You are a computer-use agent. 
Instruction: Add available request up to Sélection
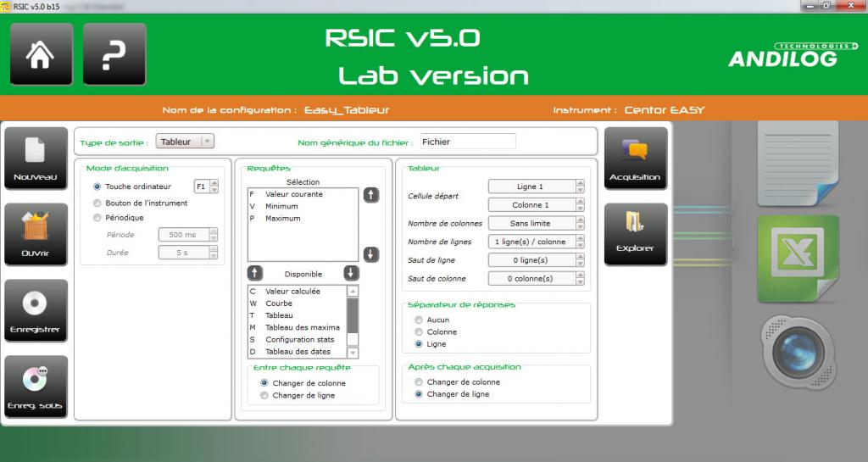[x=254, y=273]
